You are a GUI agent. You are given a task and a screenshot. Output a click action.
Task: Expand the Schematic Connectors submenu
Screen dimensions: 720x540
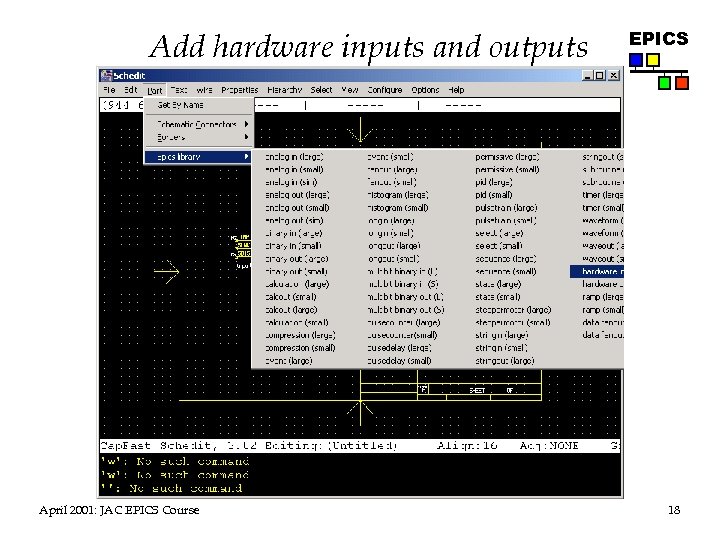[198, 124]
